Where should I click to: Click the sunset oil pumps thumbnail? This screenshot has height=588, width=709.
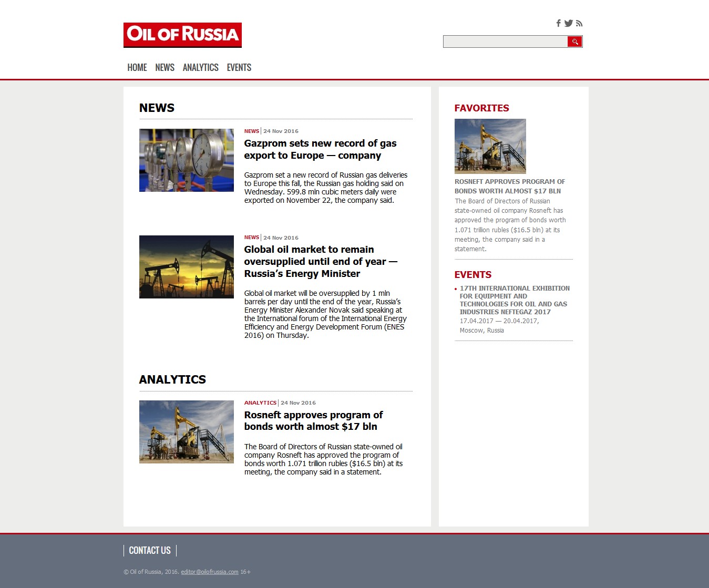(x=187, y=267)
